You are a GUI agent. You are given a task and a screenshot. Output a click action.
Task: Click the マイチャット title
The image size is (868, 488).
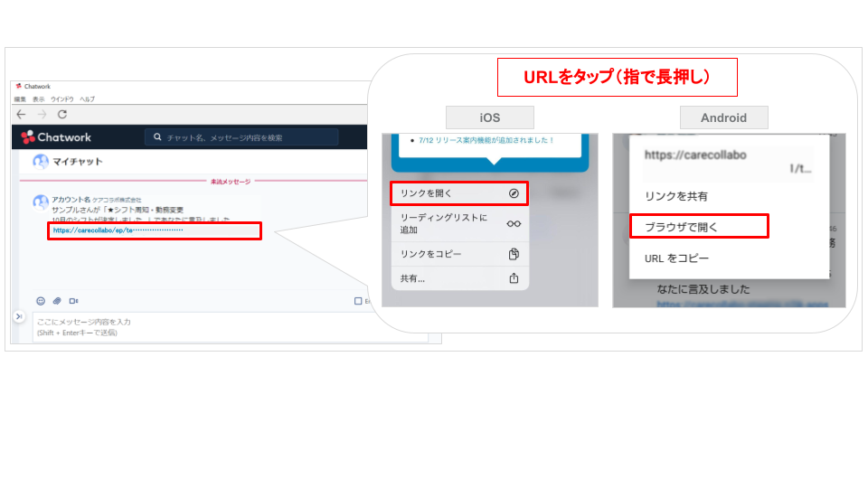pyautogui.click(x=78, y=162)
